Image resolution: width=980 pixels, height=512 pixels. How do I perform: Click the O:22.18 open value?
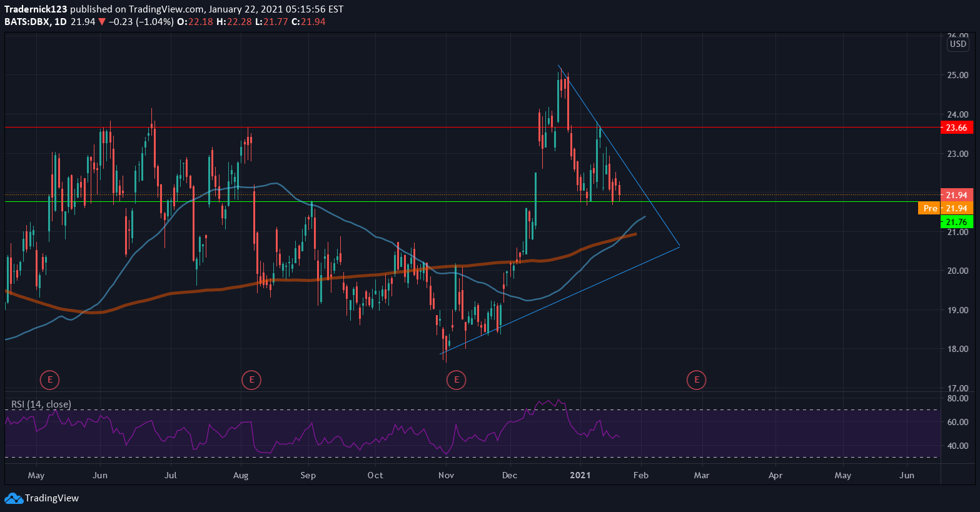pyautogui.click(x=195, y=22)
